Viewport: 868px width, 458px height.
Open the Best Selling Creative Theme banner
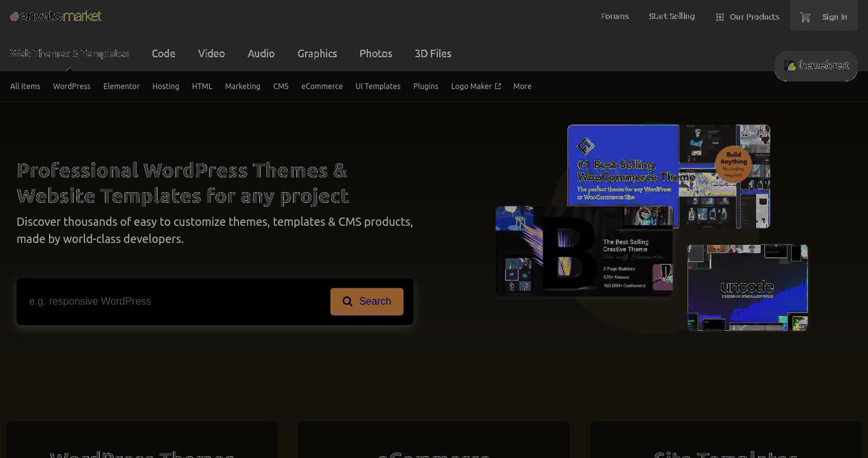pos(584,251)
